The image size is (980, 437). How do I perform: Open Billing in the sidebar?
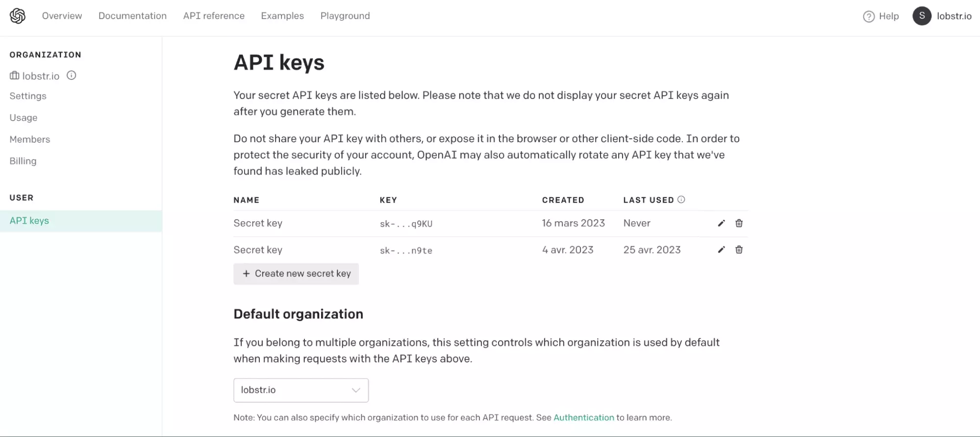(23, 161)
